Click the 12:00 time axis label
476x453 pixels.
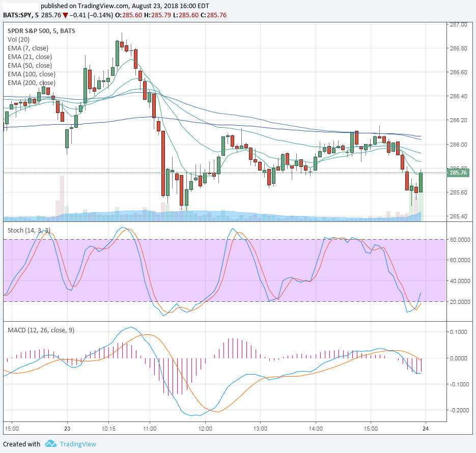[x=205, y=429]
